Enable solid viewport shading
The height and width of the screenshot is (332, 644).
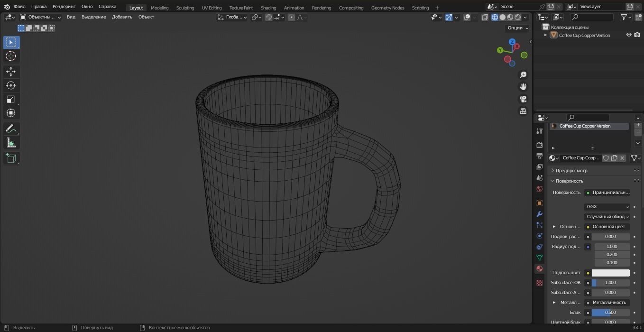(x=503, y=17)
